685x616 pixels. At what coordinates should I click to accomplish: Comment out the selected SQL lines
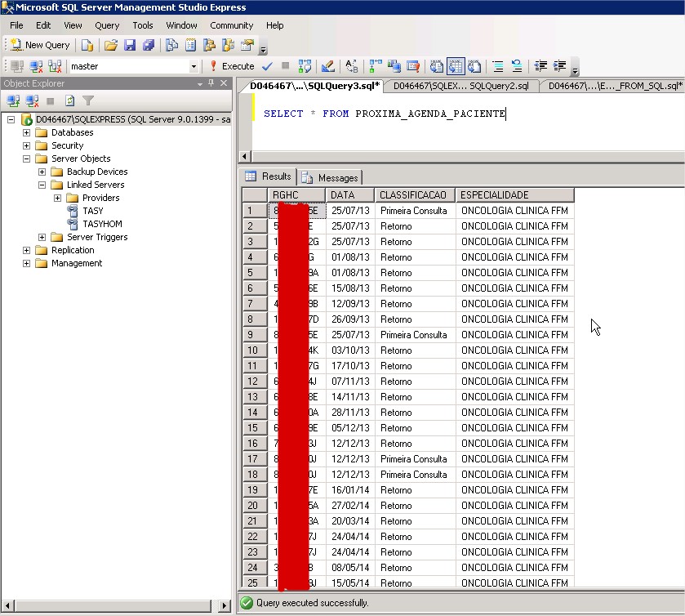(498, 66)
